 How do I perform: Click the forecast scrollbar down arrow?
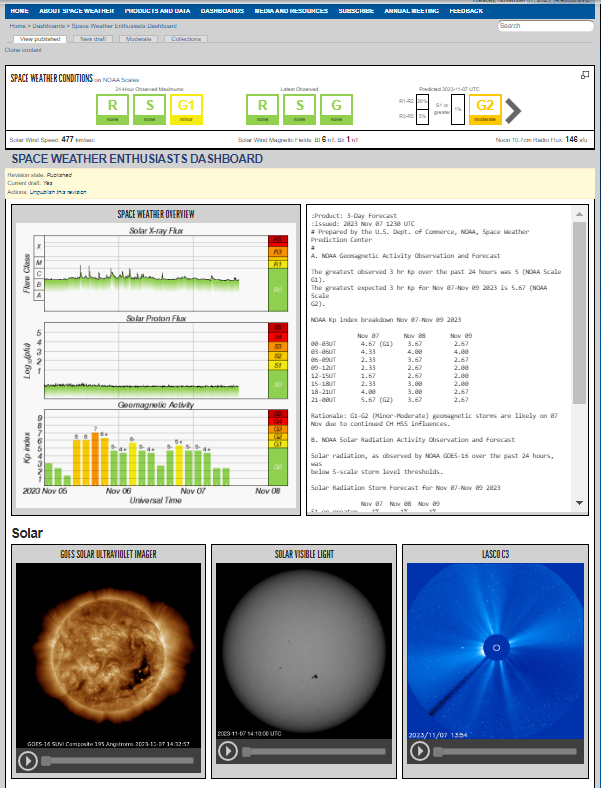pyautogui.click(x=579, y=503)
